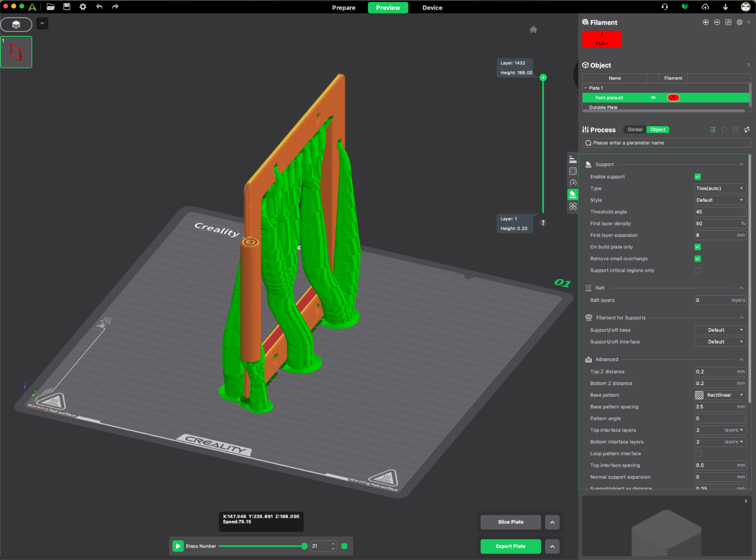
Task: Open Support/raft base filament dropdown
Action: (x=720, y=330)
